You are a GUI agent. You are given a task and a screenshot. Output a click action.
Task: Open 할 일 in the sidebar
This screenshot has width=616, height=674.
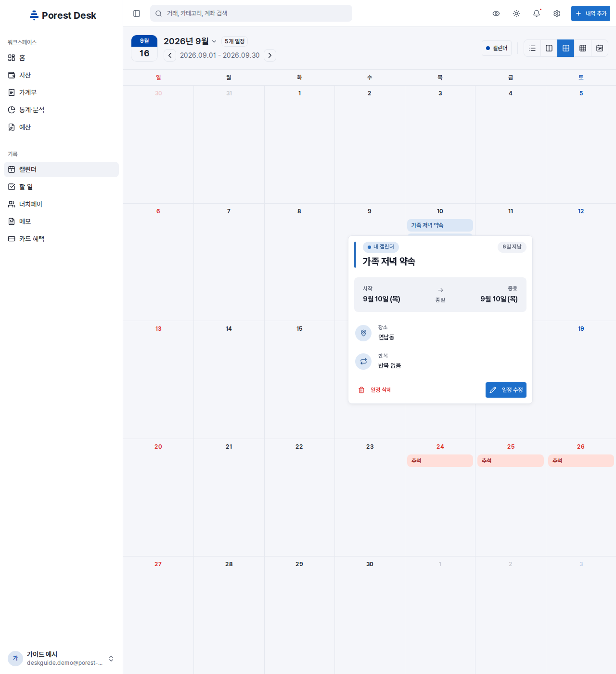[x=61, y=187]
